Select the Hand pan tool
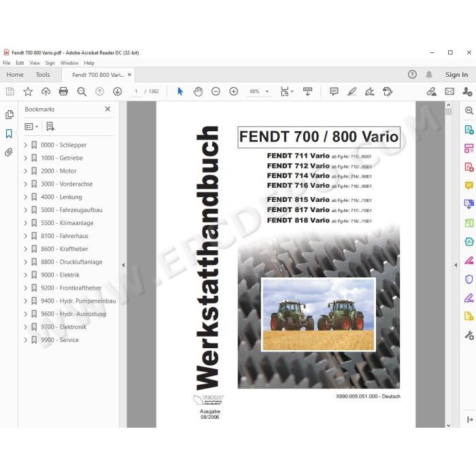Image resolution: width=476 pixels, height=476 pixels. tap(198, 91)
